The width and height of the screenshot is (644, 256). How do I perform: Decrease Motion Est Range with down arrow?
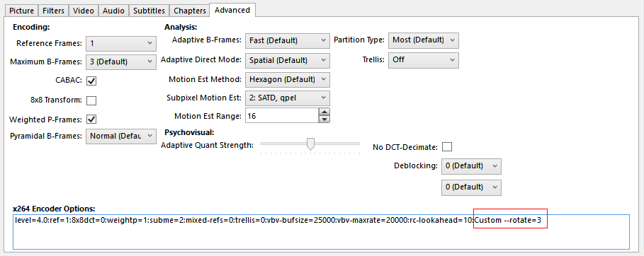click(324, 120)
